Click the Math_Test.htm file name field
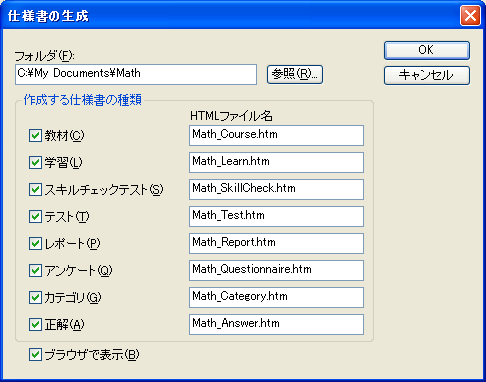486x382 pixels. (276, 216)
